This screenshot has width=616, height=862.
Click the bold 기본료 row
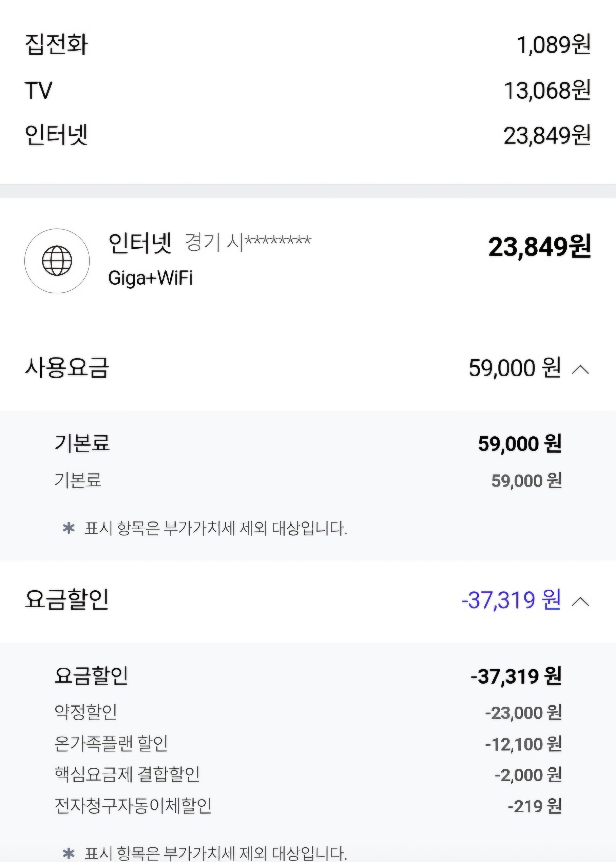coord(308,443)
